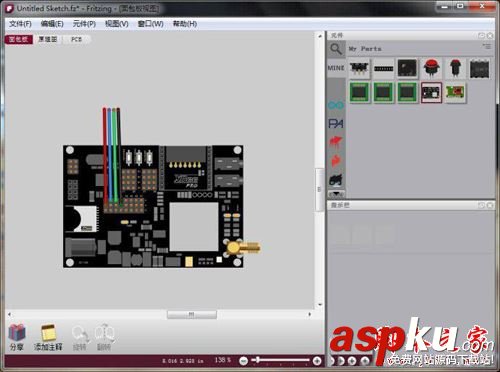The width and height of the screenshot is (500, 372).
Task: Close the lower inspector panel
Action: coord(490,205)
